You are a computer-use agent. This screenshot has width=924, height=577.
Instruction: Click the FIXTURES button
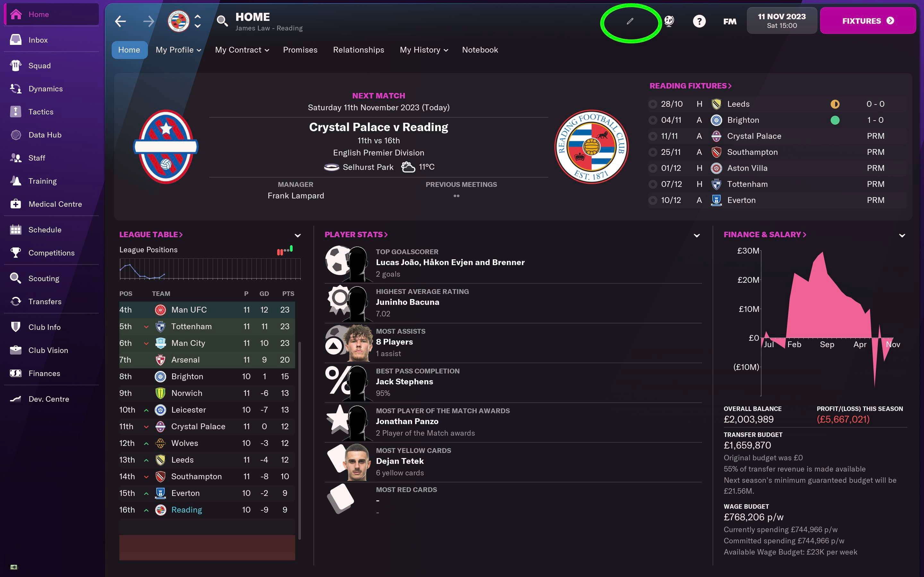(x=868, y=21)
